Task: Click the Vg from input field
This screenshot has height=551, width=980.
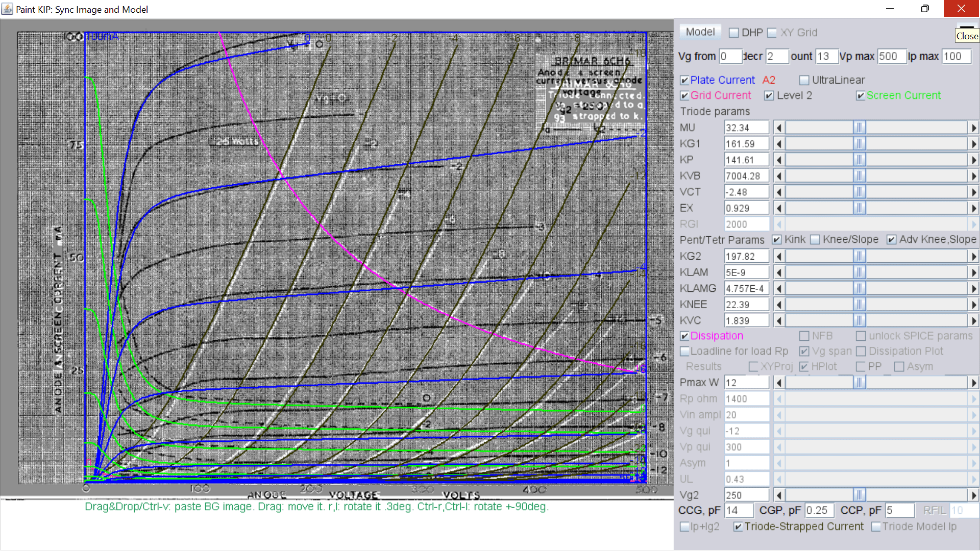Action: [x=730, y=57]
